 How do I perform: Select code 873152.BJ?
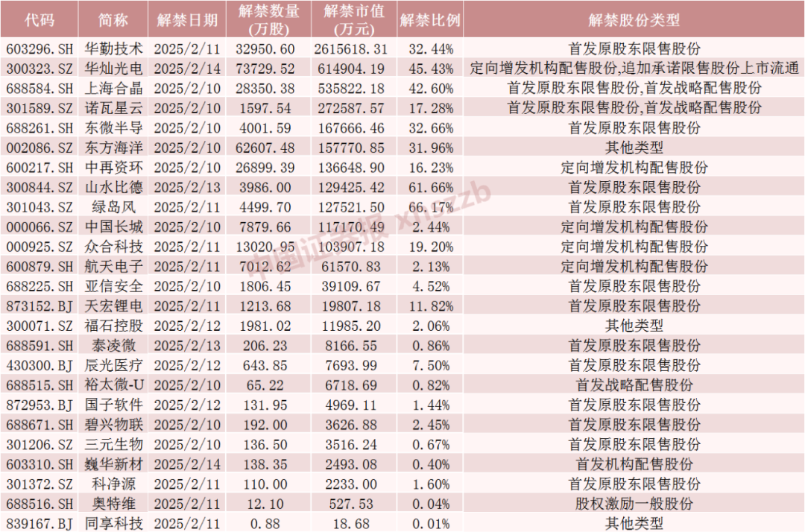point(40,306)
